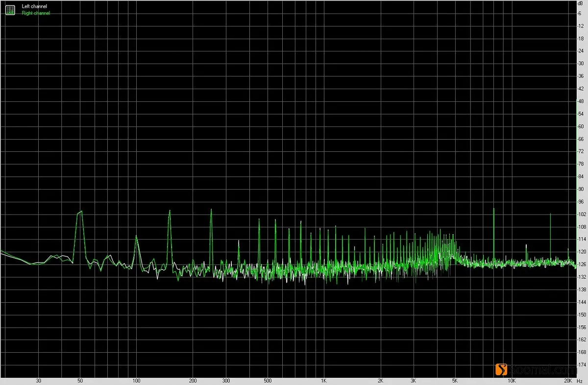Click the "-150" dB scale value
Image resolution: width=588 pixels, height=385 pixels.
(581, 315)
